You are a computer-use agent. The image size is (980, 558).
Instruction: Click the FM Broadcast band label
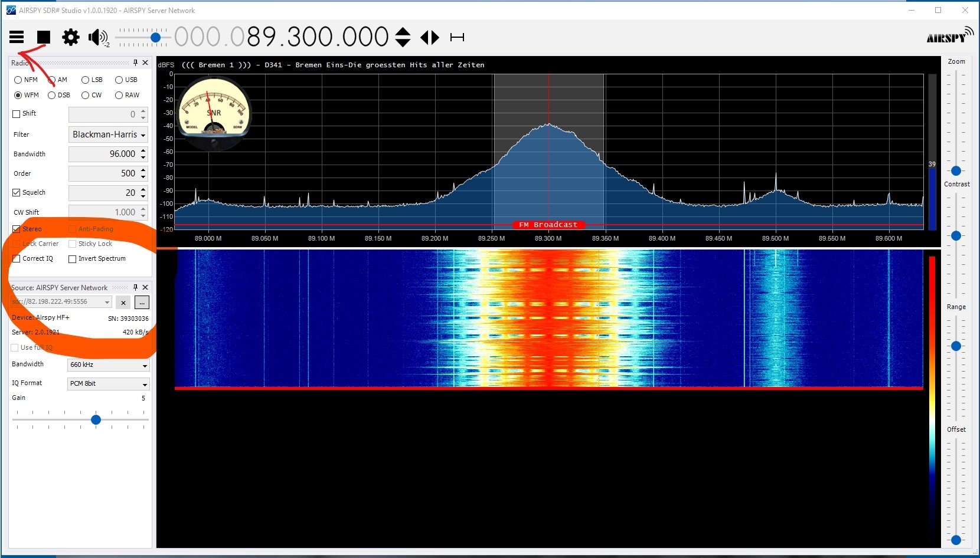pyautogui.click(x=548, y=225)
